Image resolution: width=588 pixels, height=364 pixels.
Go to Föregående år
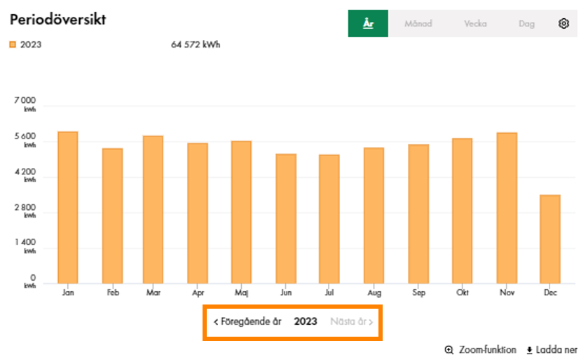click(x=247, y=322)
